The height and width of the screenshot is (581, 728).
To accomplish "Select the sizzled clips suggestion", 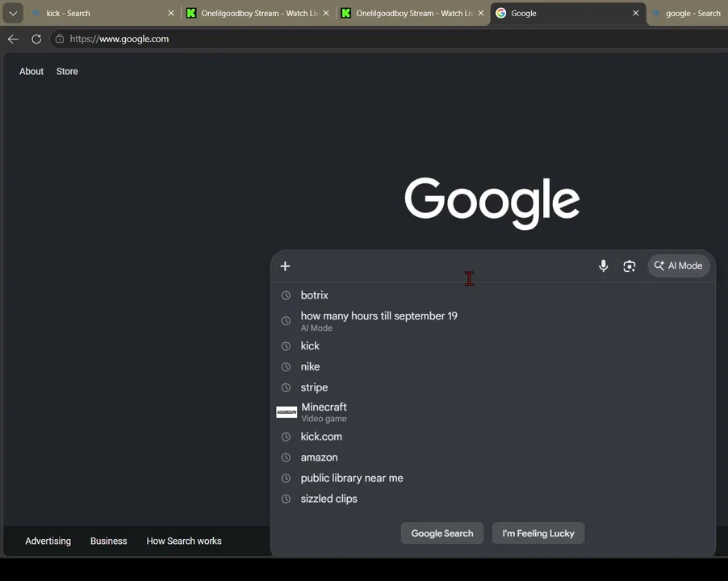I will point(492,499).
